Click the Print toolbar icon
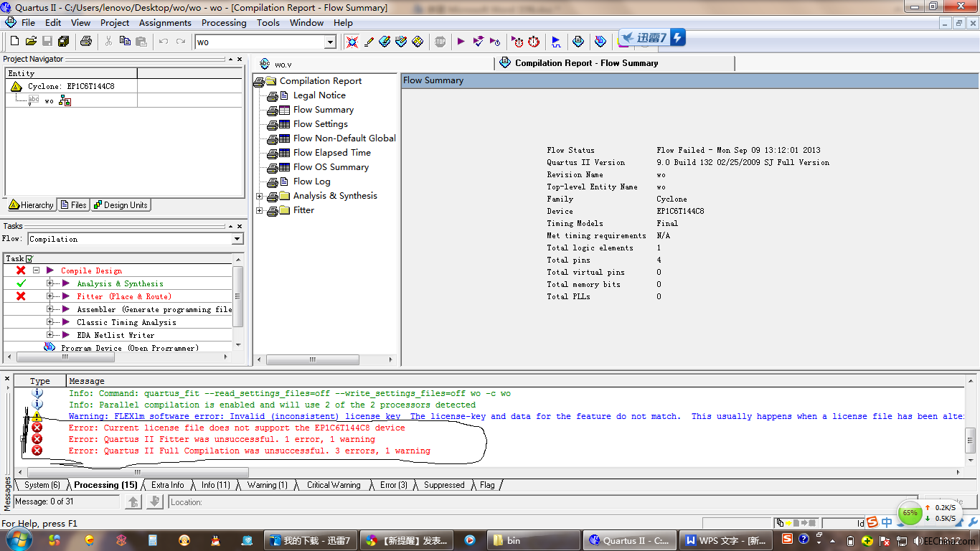 [x=86, y=42]
